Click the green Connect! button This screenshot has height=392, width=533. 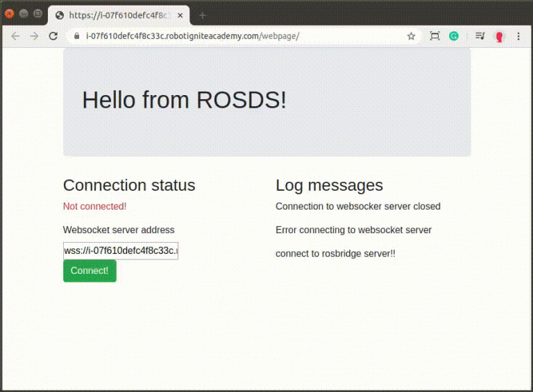pos(90,271)
